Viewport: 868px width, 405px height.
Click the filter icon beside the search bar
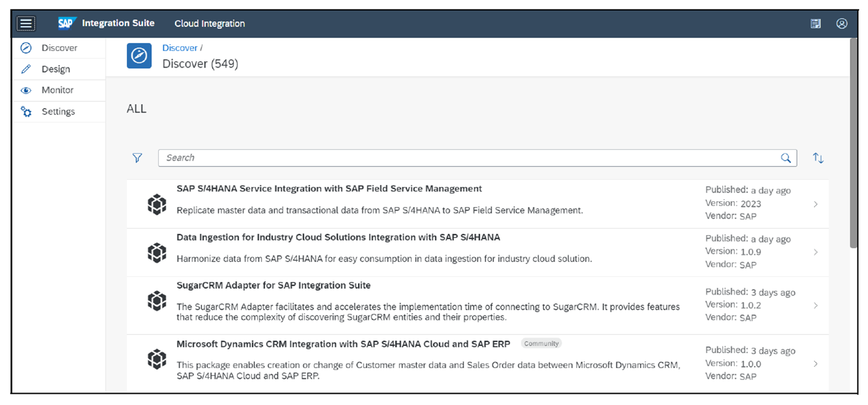coord(137,157)
